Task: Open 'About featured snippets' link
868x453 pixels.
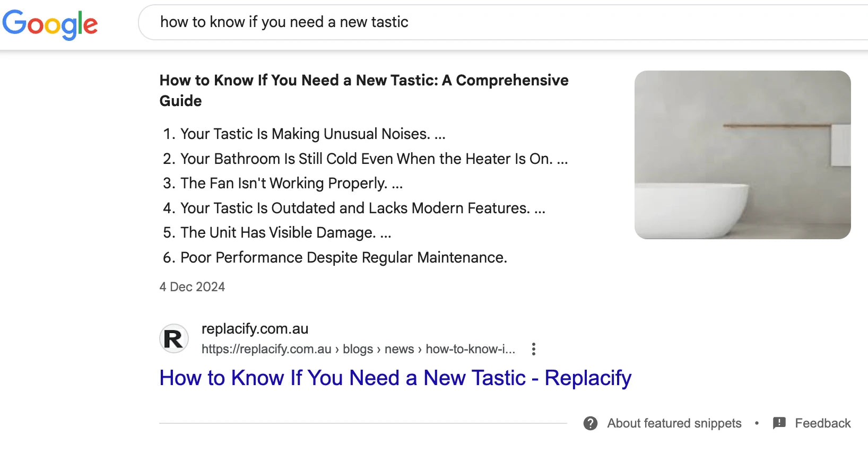Action: [674, 423]
